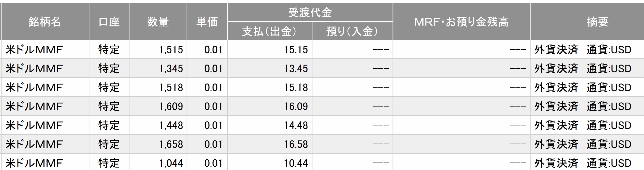Click the payment amount 16.58

296,144
